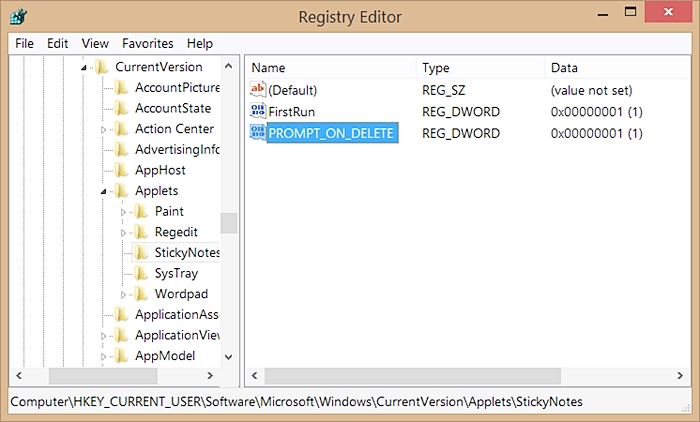Click the (Default) string value icon
Viewport: 700px width, 422px height.
pos(258,90)
